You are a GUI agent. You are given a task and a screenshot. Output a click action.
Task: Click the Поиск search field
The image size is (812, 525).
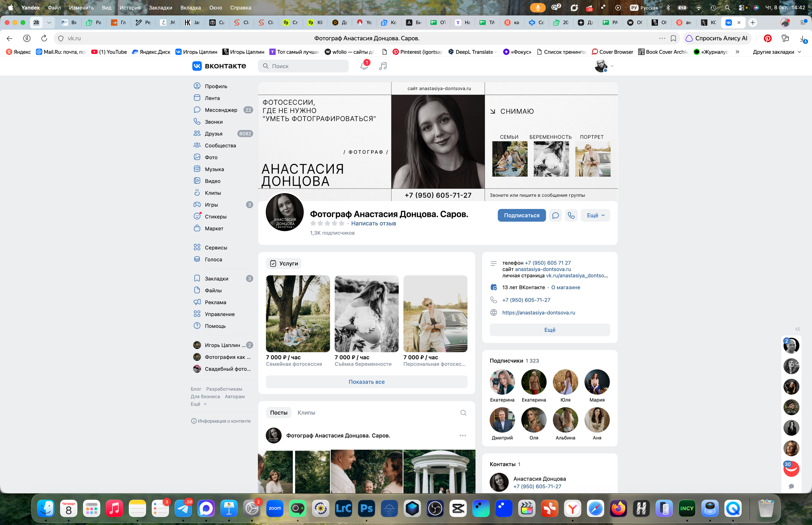pos(304,66)
